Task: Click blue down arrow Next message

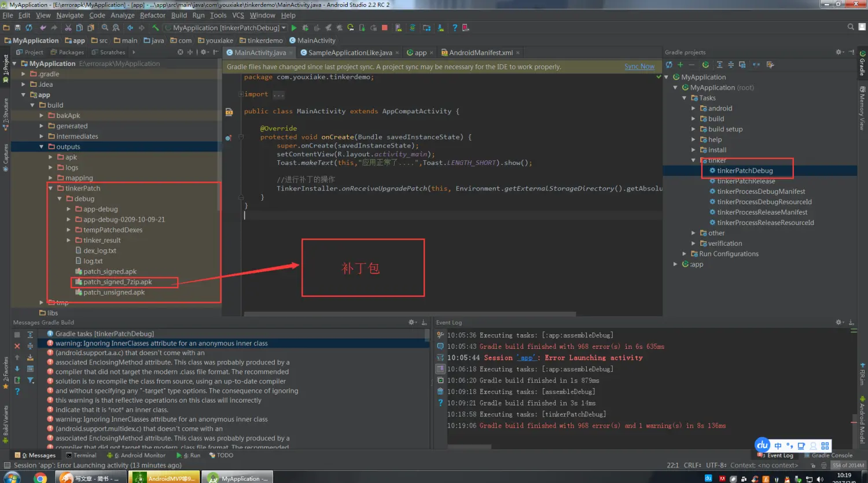Action: (x=17, y=368)
